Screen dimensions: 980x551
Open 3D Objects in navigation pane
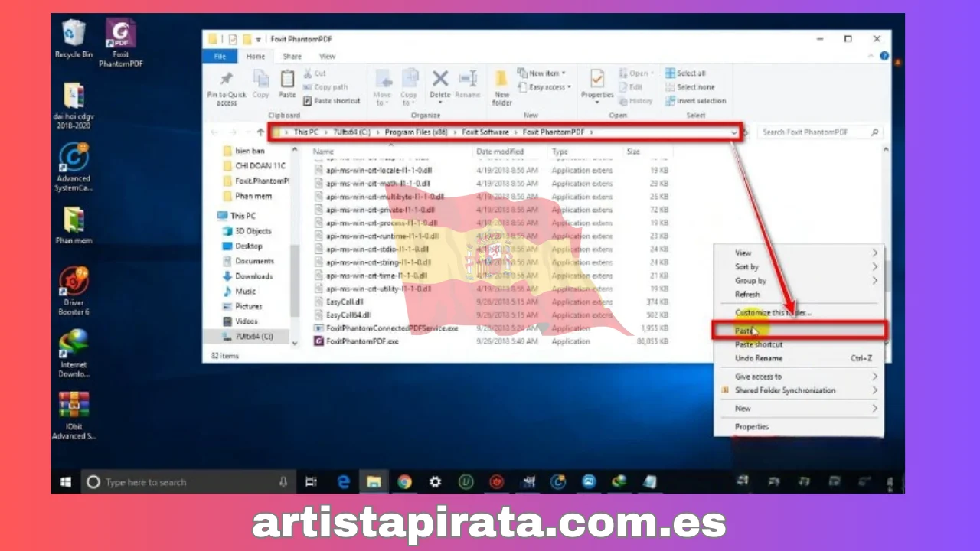[x=247, y=231]
